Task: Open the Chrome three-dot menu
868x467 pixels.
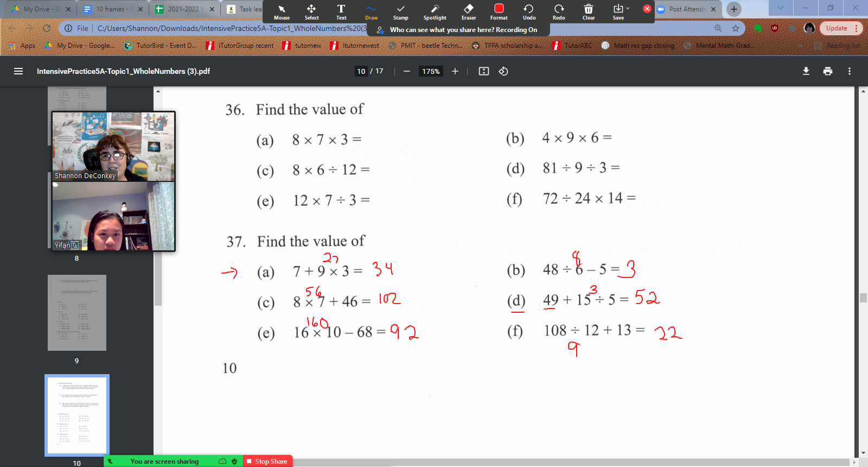Action: coord(857,28)
